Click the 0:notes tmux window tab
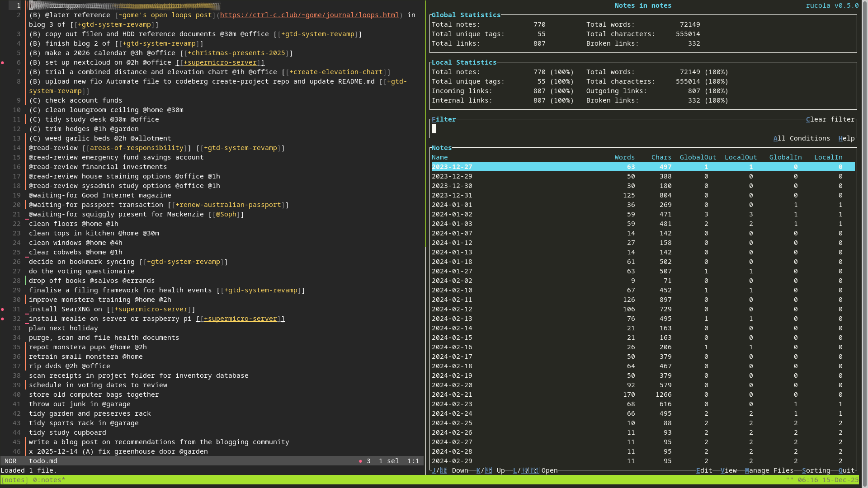868x488 pixels. point(48,480)
